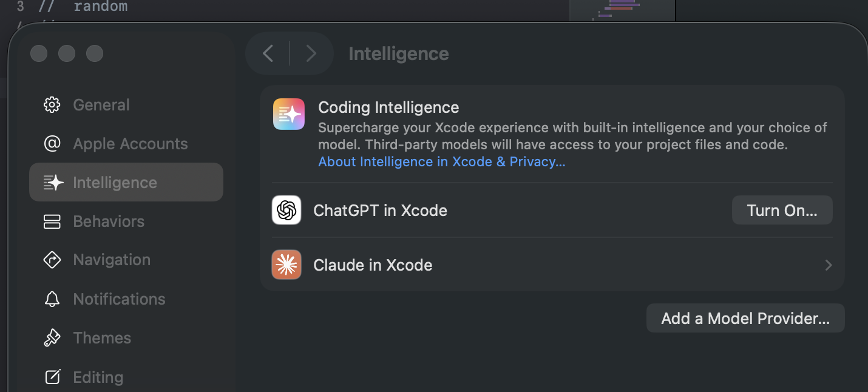Screen dimensions: 868x392
Task: Click the Notifications bell icon
Action: [x=52, y=299]
